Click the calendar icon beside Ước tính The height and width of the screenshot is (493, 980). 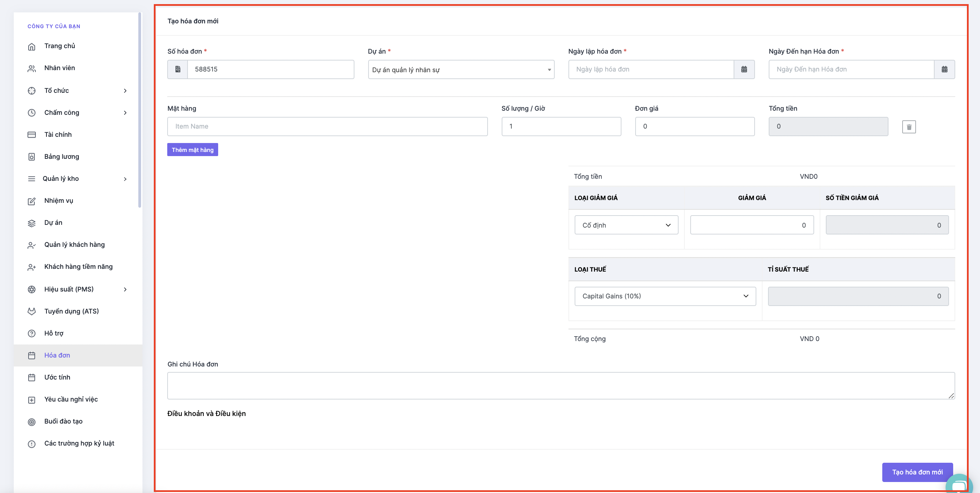click(x=32, y=377)
